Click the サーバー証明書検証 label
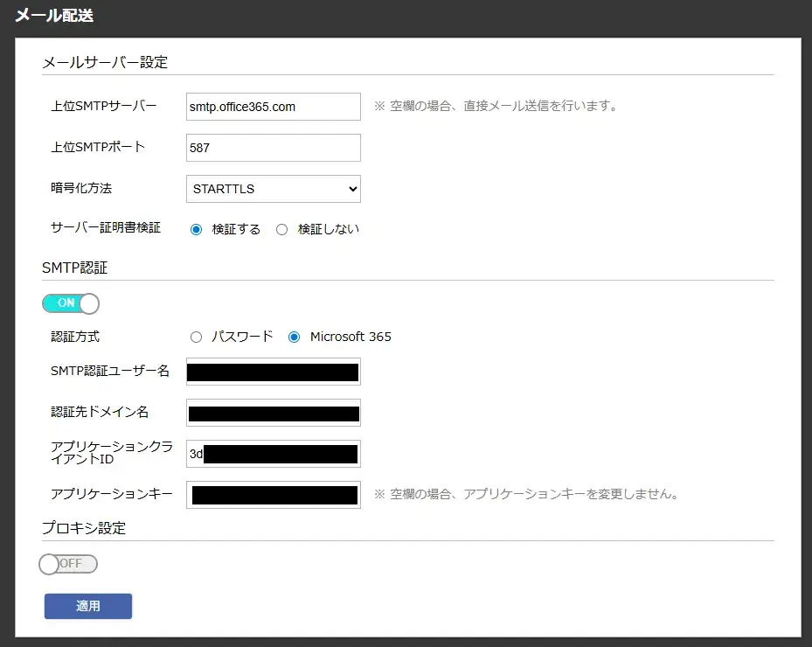 [106, 227]
